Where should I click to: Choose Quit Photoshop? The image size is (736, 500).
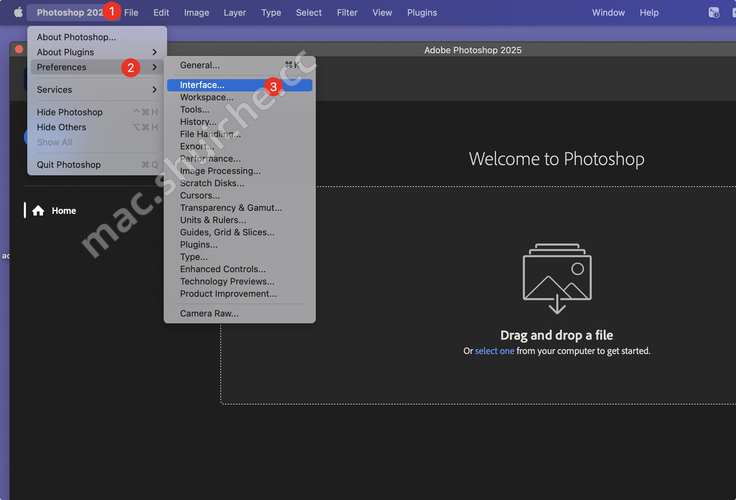97,165
